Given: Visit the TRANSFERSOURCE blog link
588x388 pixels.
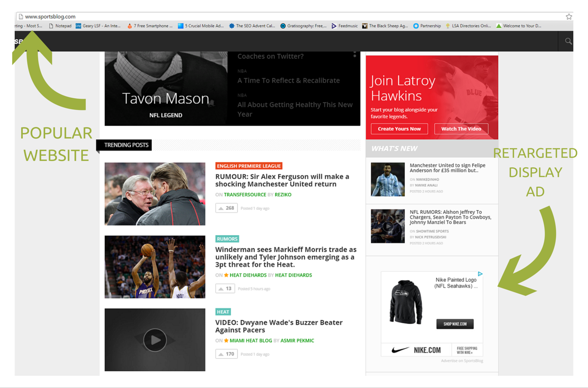Looking at the screenshot, I should pyautogui.click(x=245, y=195).
